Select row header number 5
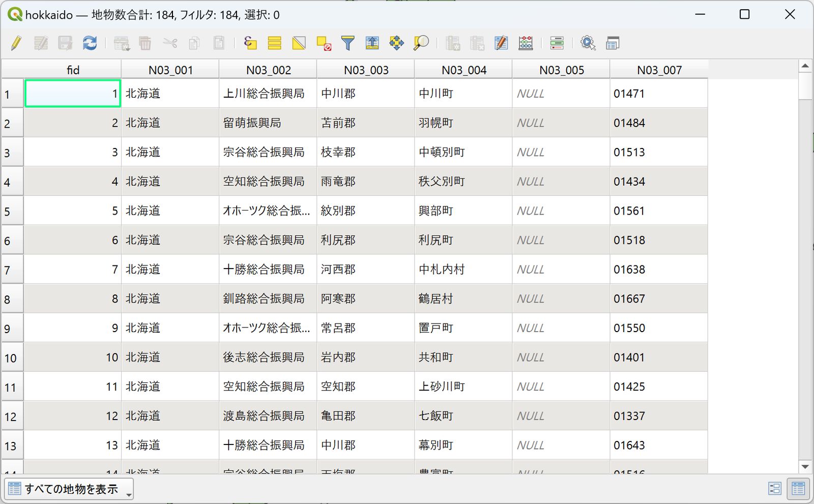 (12, 211)
